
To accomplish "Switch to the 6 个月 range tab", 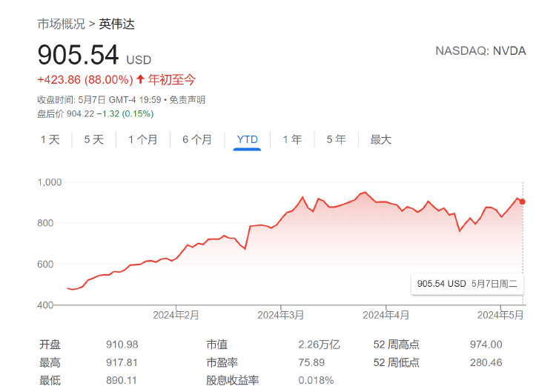I will [197, 139].
